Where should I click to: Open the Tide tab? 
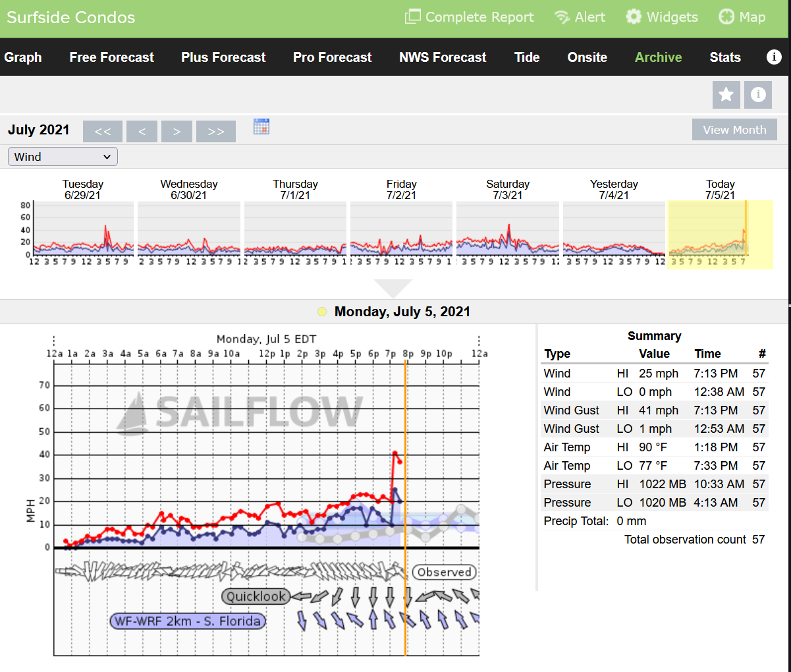527,57
